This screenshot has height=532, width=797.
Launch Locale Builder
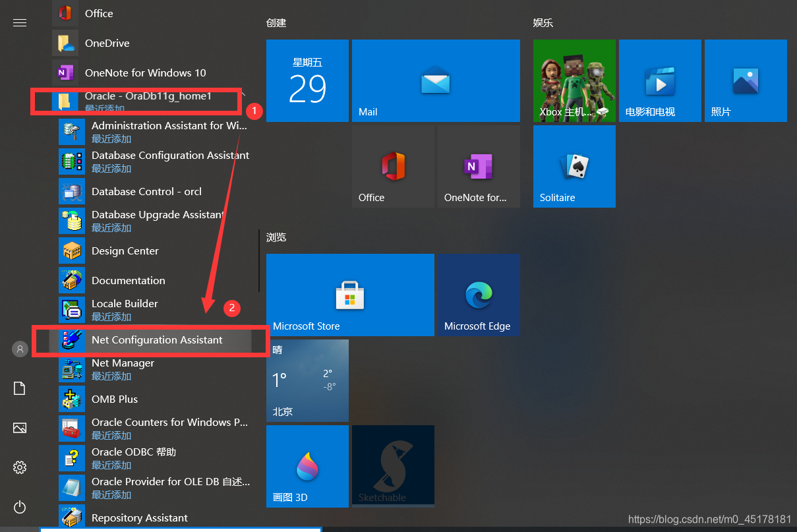tap(154, 310)
